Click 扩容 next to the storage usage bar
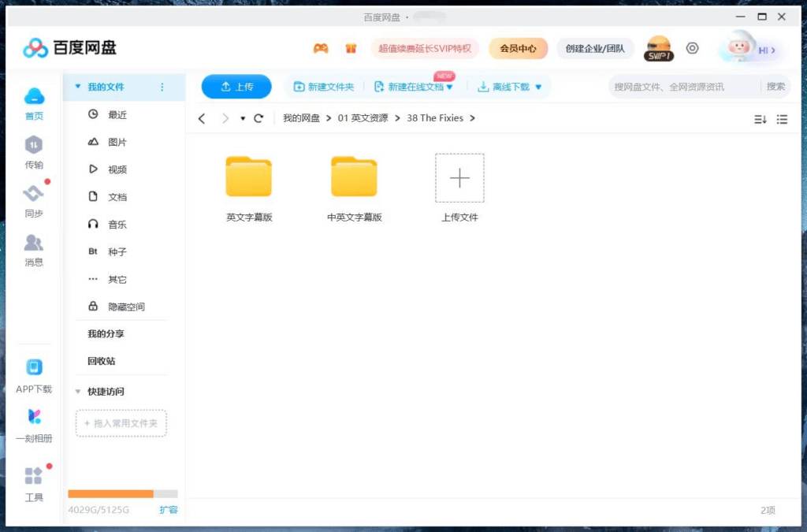The height and width of the screenshot is (532, 807). pyautogui.click(x=168, y=510)
